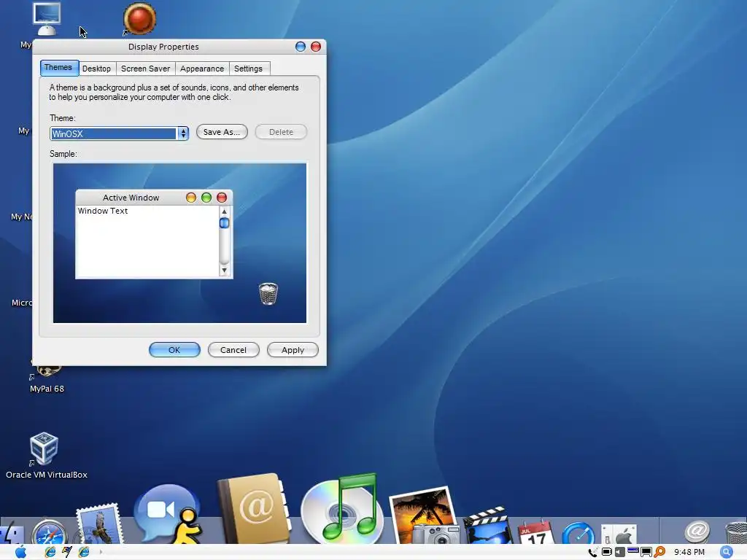Click the orange magnifier tray icon
747x560 pixels.
[x=659, y=552]
